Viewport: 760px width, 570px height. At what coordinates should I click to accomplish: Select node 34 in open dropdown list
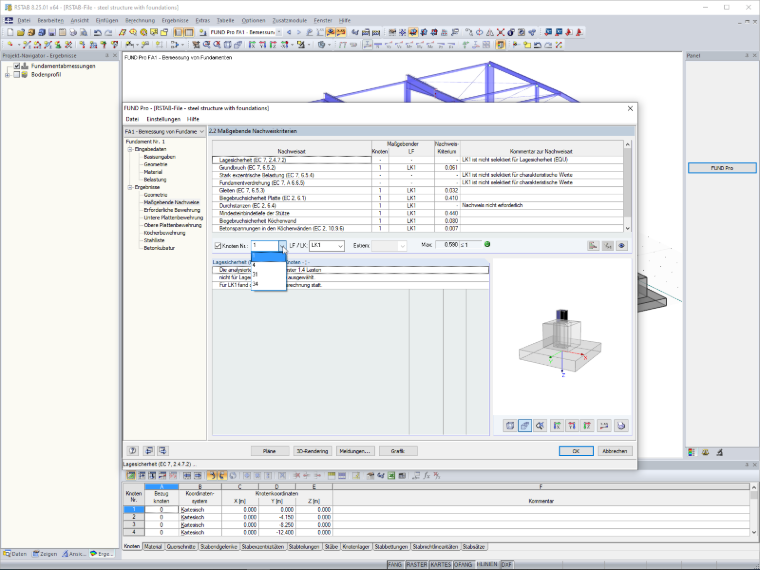[x=268, y=285]
